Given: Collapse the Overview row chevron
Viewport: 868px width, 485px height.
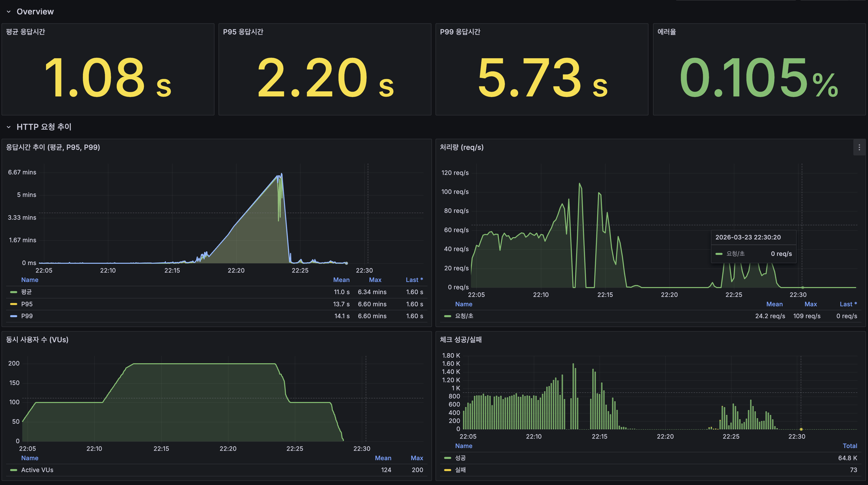Looking at the screenshot, I should tap(9, 12).
